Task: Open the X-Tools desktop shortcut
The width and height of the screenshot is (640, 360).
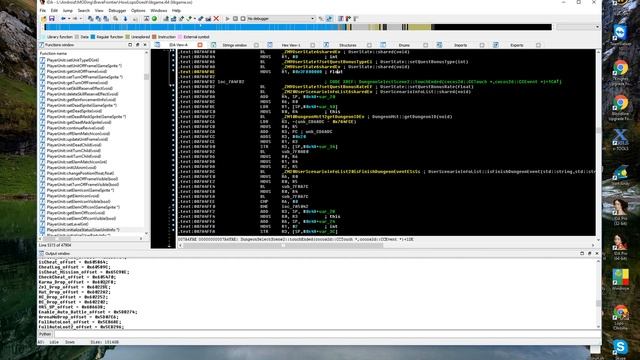Action: 620,137
